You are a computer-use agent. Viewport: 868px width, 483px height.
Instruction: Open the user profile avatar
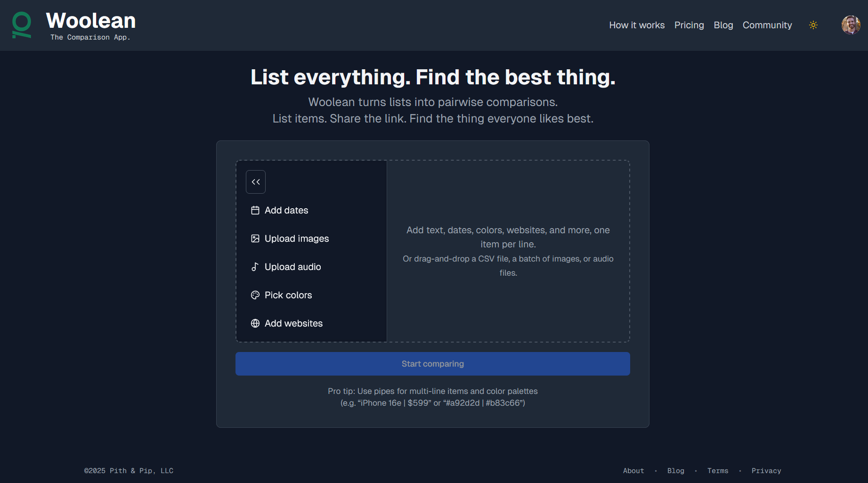pos(851,25)
